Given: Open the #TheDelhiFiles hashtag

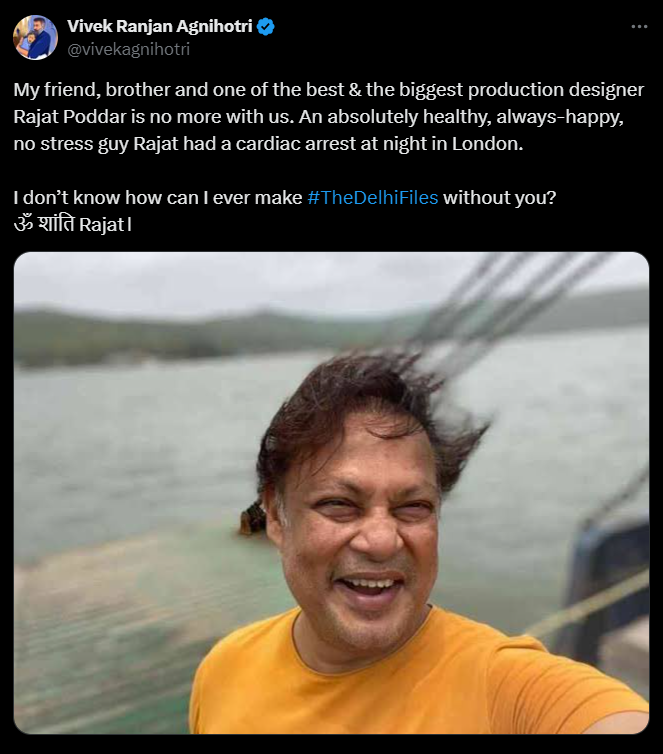Looking at the screenshot, I should coord(372,197).
